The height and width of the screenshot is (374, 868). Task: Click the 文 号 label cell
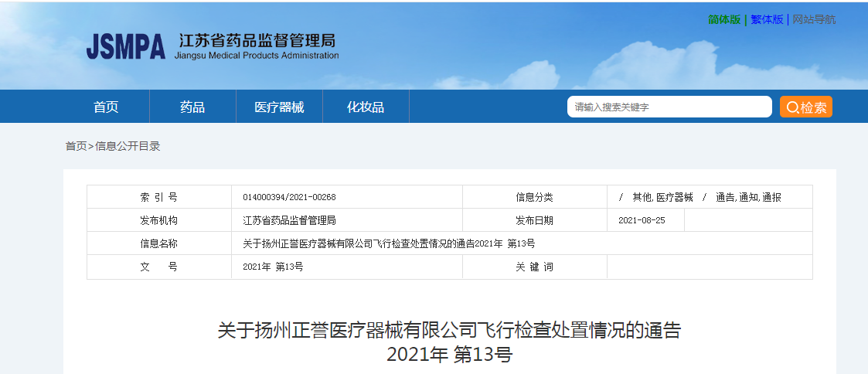[159, 267]
